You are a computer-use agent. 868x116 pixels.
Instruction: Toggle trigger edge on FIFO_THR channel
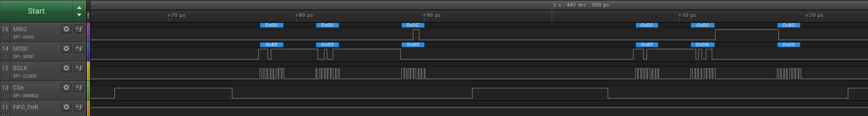point(79,107)
